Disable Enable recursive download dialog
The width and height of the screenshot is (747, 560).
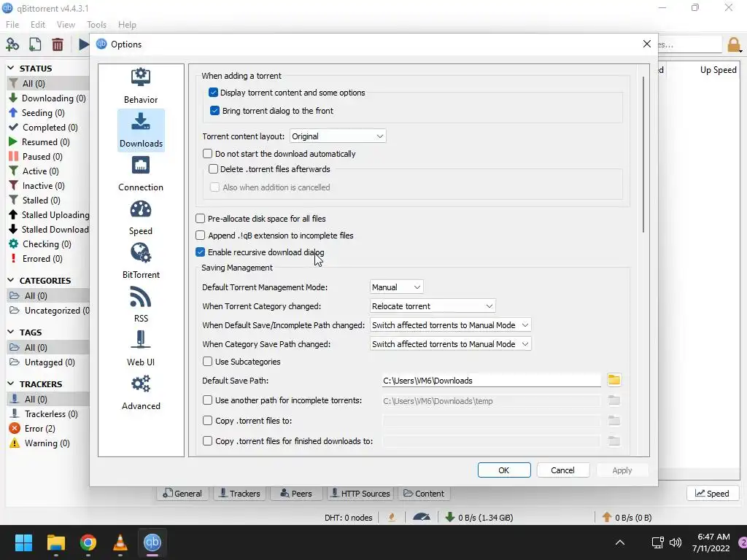200,252
